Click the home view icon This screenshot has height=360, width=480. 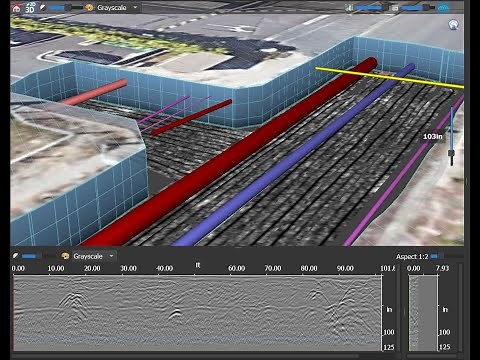[x=16, y=8]
